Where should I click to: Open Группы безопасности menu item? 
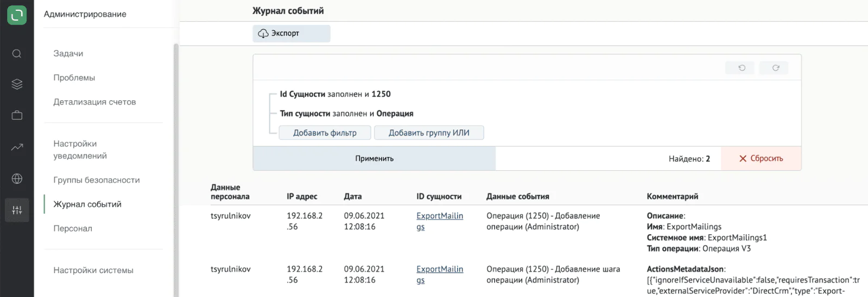[x=97, y=180]
